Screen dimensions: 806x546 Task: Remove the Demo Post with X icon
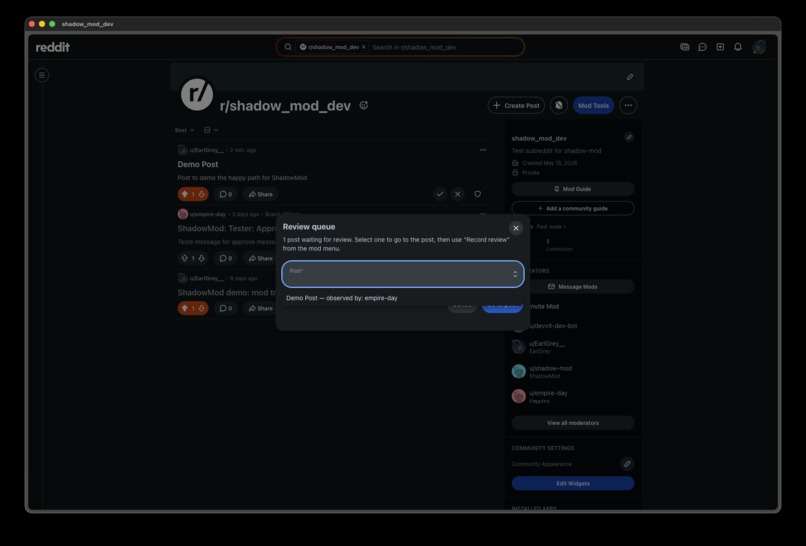coord(457,194)
